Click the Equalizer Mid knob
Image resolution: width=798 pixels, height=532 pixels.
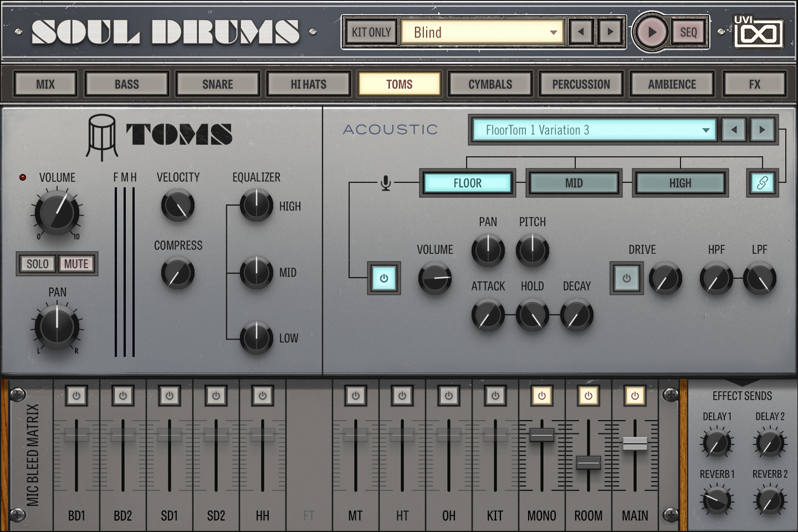click(x=256, y=272)
